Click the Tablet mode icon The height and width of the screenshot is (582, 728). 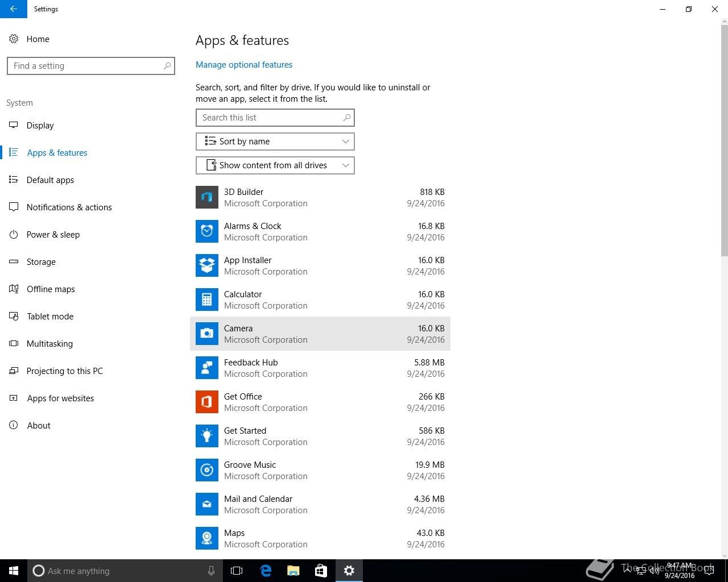point(14,316)
